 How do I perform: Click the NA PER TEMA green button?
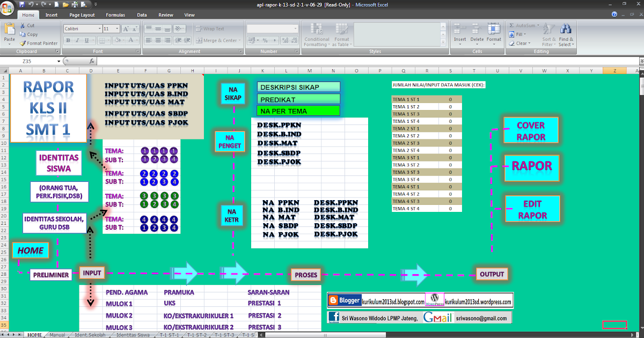point(298,111)
